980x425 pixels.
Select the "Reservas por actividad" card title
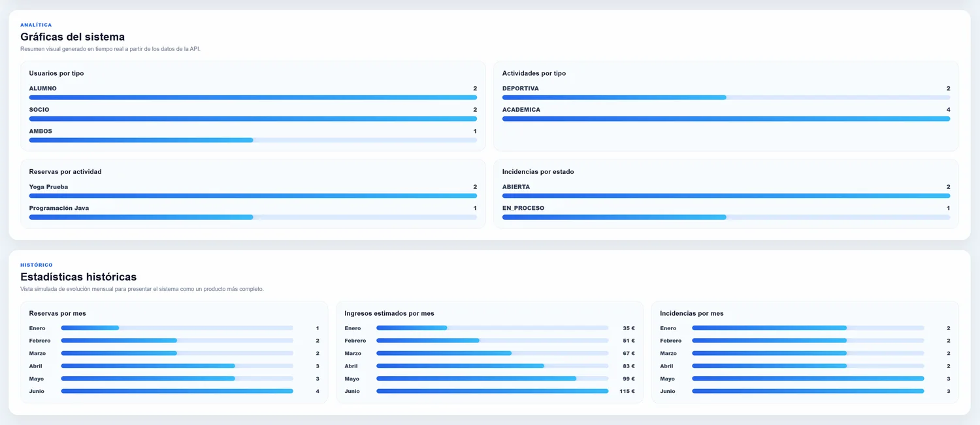[65, 172]
